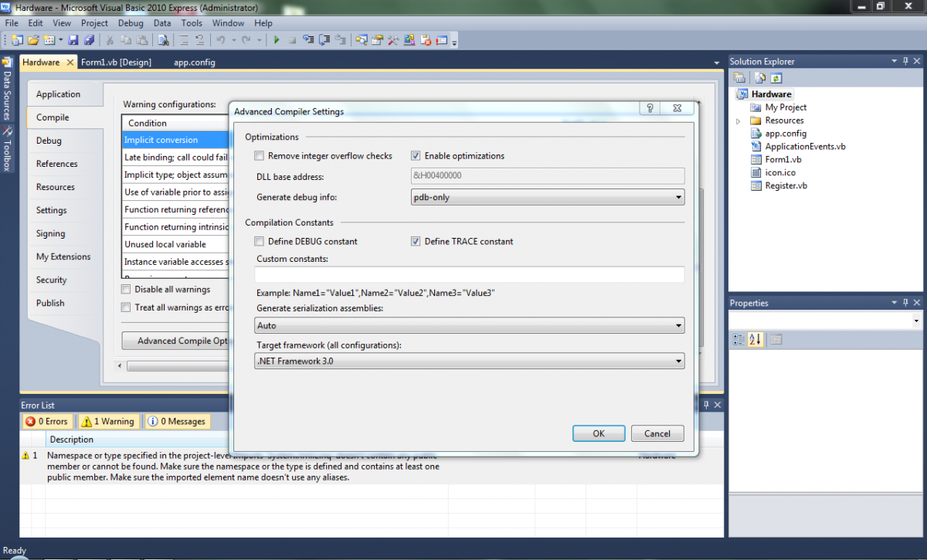Switch to app.config document tab
This screenshot has width=927, height=560.
click(195, 63)
